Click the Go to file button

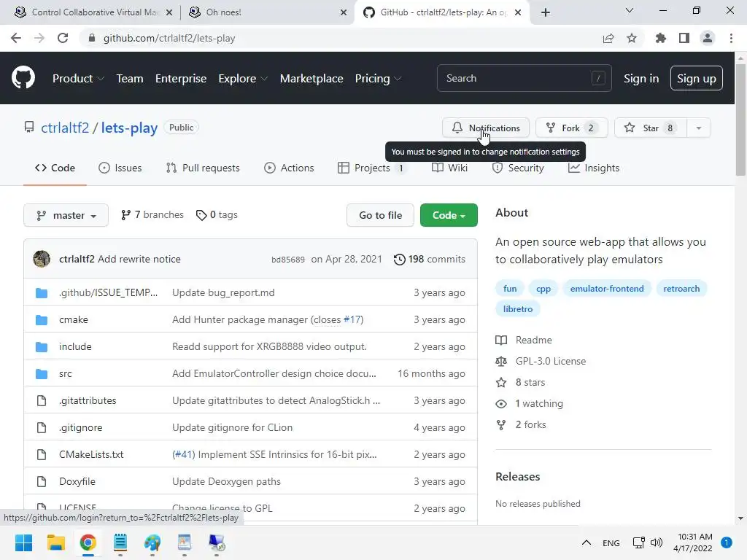click(380, 215)
